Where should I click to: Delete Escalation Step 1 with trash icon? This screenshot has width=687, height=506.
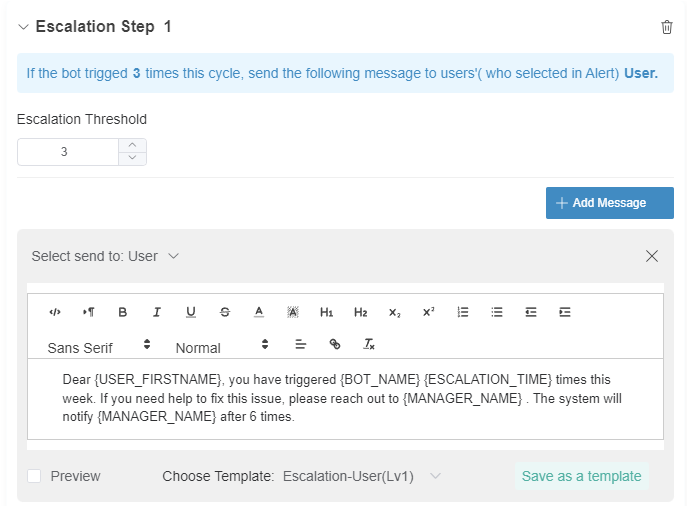pyautogui.click(x=667, y=27)
